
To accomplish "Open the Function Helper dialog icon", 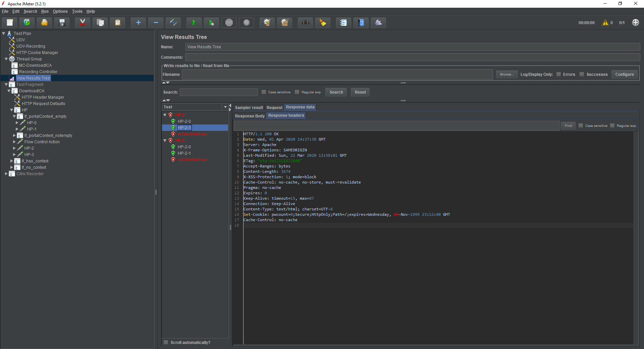I will click(x=343, y=22).
